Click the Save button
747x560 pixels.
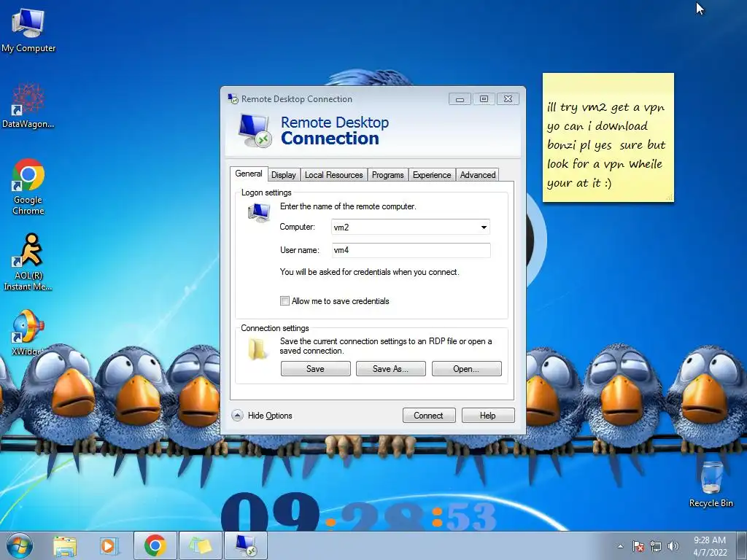[315, 368]
